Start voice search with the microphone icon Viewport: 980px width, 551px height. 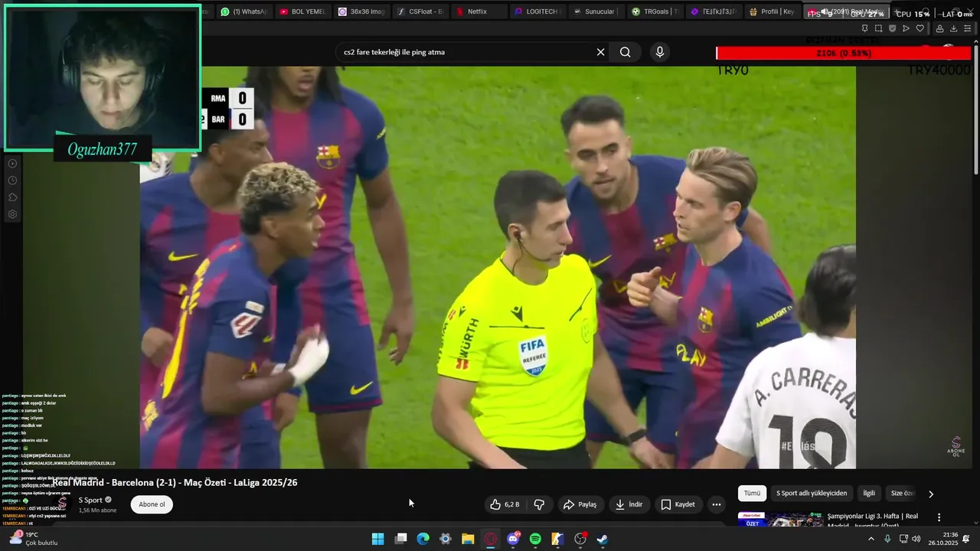point(660,52)
